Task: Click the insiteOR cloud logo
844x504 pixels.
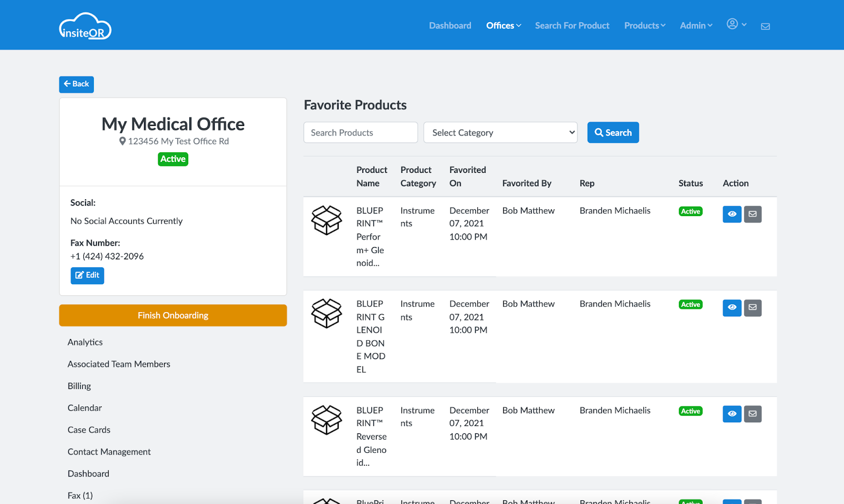Action: pyautogui.click(x=85, y=26)
